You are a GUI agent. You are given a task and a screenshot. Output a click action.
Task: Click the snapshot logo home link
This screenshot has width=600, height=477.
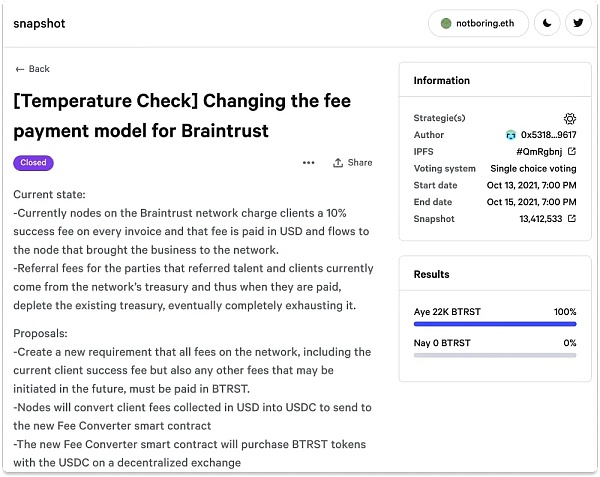pyautogui.click(x=39, y=23)
